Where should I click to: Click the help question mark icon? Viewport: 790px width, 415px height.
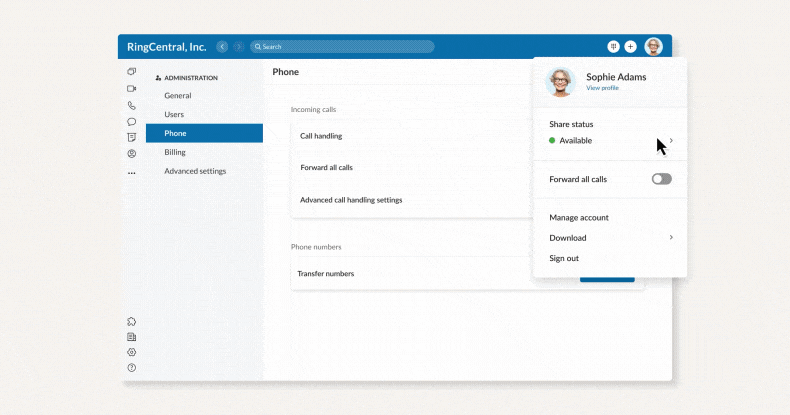pyautogui.click(x=131, y=368)
